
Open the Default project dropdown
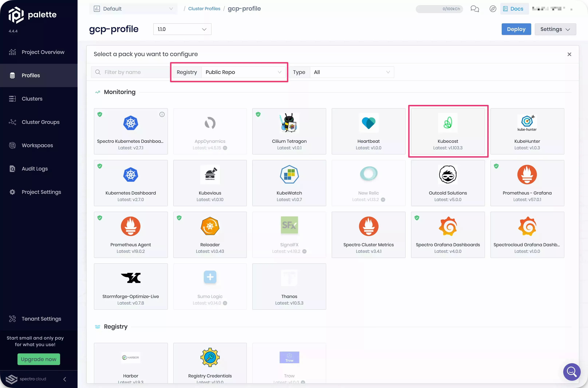pos(133,9)
